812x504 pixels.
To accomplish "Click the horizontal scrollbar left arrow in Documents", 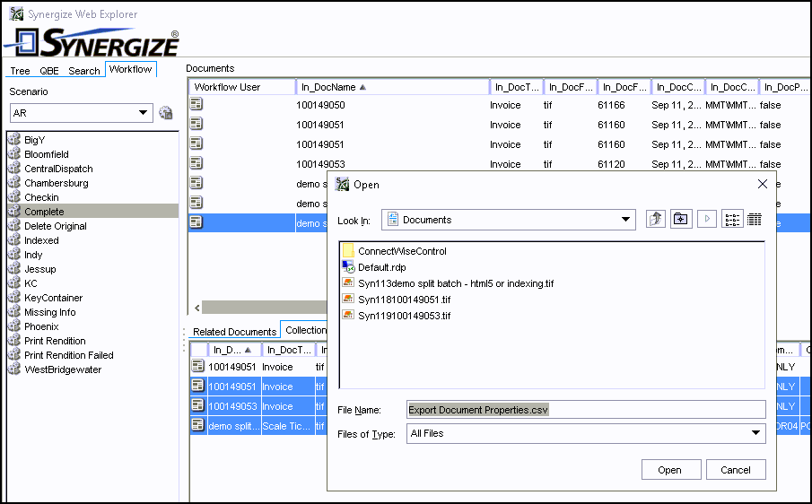I will 196,308.
